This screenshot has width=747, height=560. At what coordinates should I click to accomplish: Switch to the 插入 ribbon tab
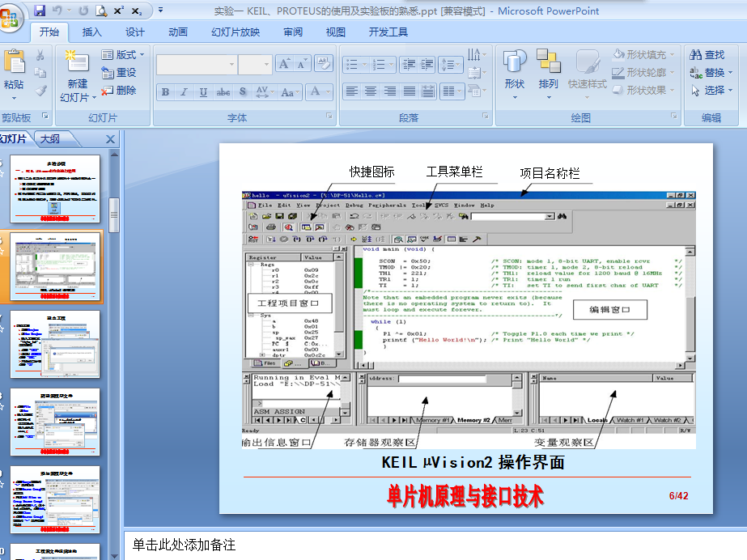(92, 32)
